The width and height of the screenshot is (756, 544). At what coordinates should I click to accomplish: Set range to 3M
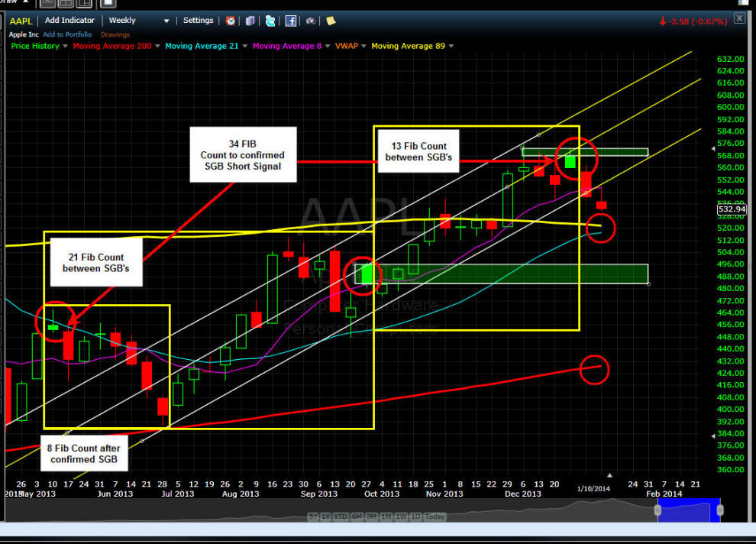pos(371,516)
